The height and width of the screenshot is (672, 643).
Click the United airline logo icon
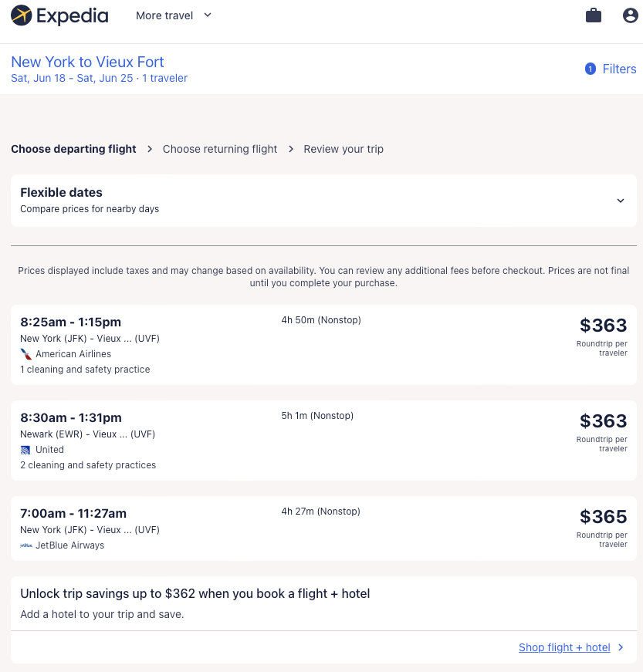point(26,450)
